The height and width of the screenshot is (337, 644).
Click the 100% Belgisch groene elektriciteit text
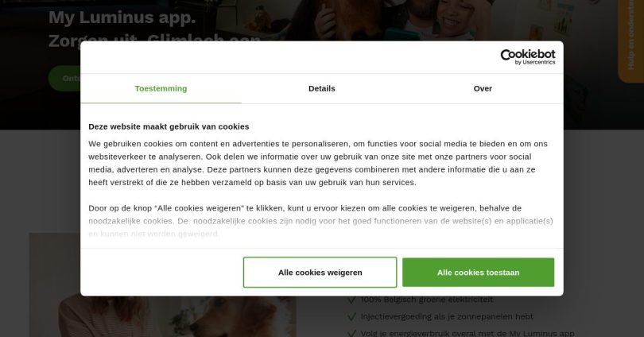pyautogui.click(x=427, y=300)
